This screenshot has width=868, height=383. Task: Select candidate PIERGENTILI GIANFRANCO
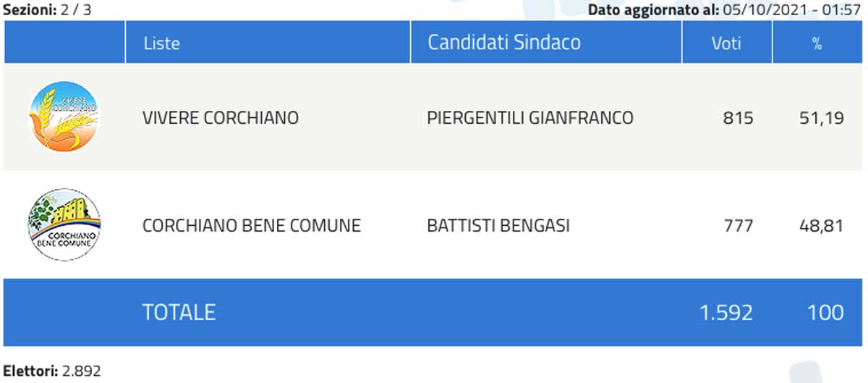(530, 118)
